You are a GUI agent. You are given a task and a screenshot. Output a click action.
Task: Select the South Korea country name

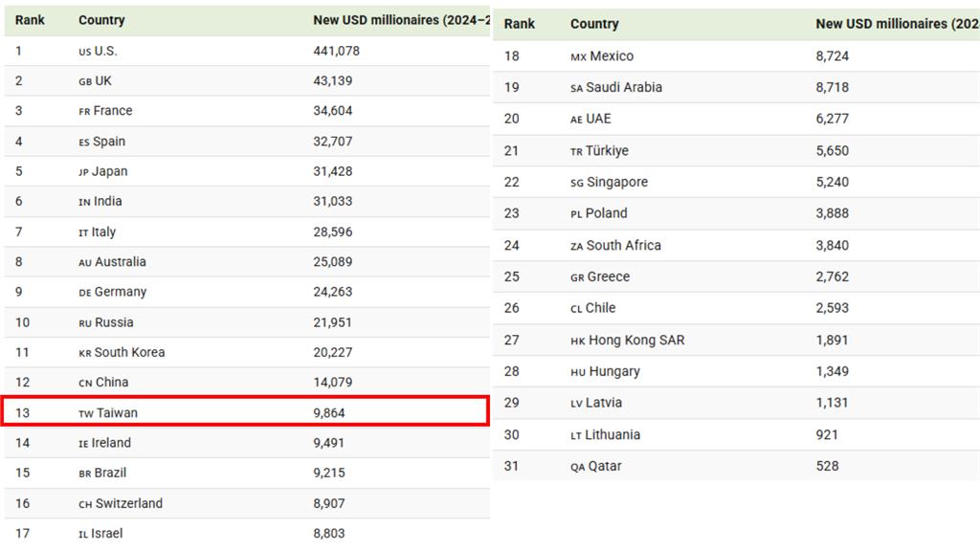coord(129,352)
